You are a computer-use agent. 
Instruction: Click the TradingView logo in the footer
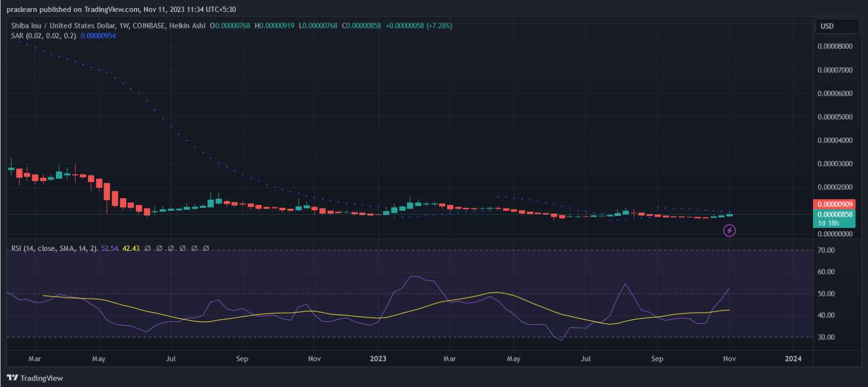[x=35, y=378]
